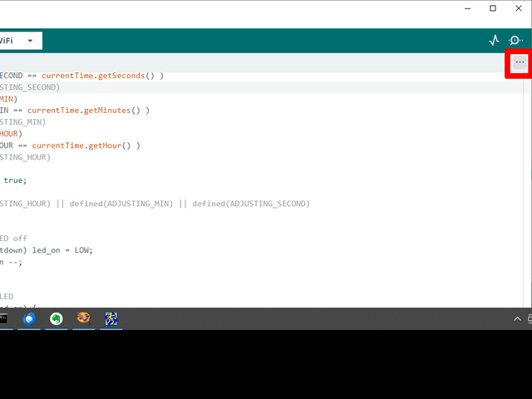Maximize the Arduino IDE window

(493, 8)
